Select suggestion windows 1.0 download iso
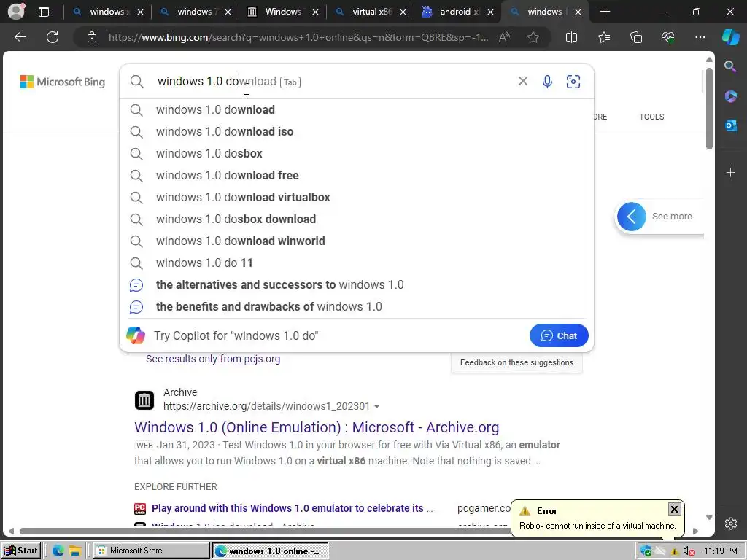 [356, 131]
